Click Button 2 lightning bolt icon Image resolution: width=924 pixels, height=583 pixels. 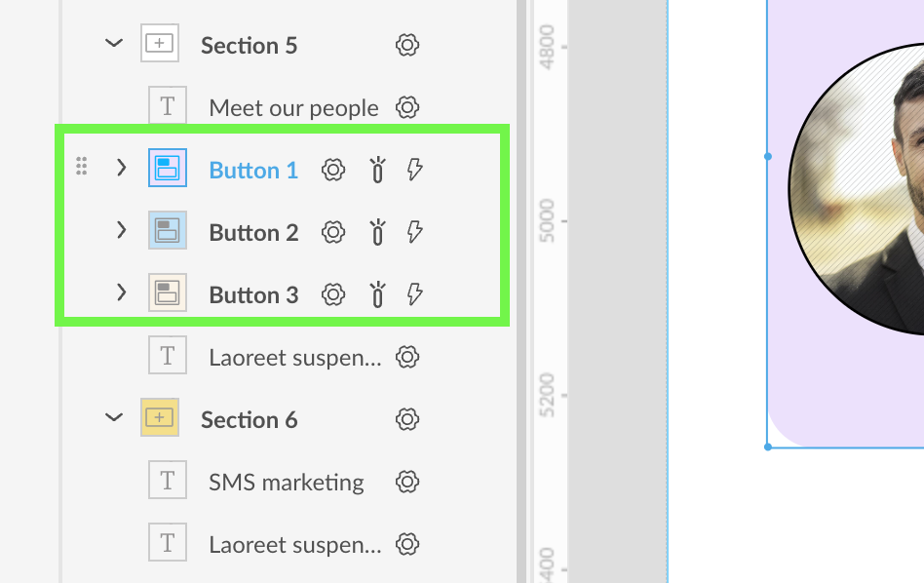coord(415,232)
